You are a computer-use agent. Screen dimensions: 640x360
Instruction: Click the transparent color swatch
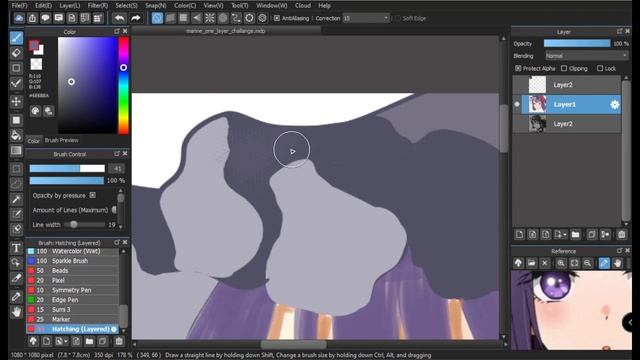36,64
